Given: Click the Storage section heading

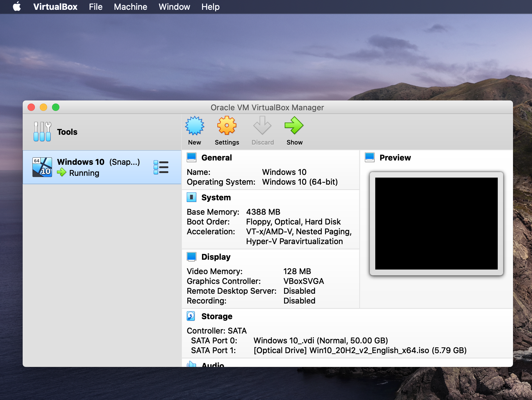Looking at the screenshot, I should [x=217, y=316].
